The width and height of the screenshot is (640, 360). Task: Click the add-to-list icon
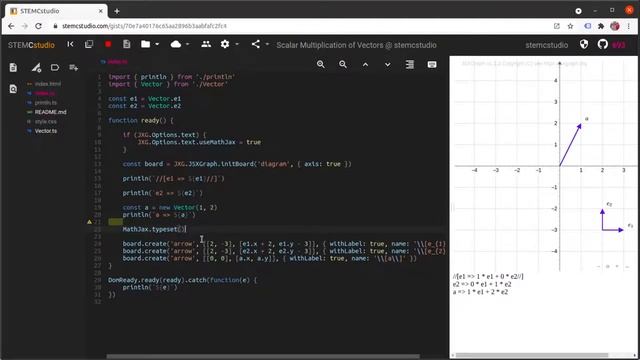(73, 67)
